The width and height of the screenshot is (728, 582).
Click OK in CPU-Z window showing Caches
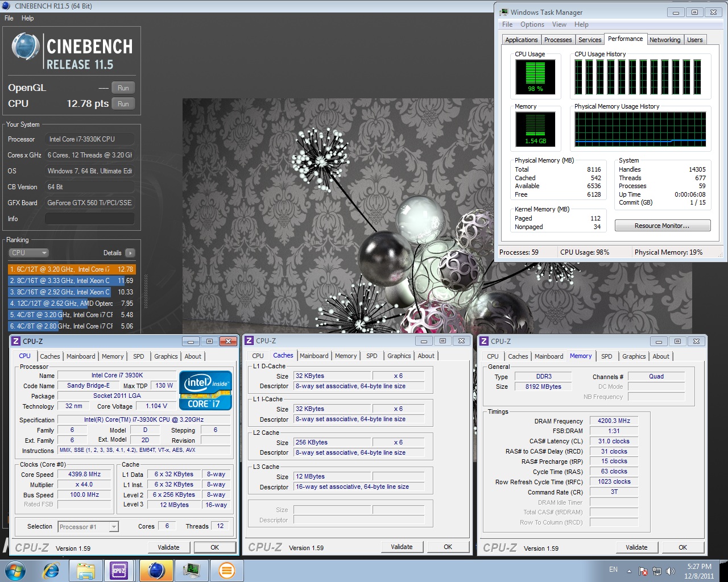[448, 547]
